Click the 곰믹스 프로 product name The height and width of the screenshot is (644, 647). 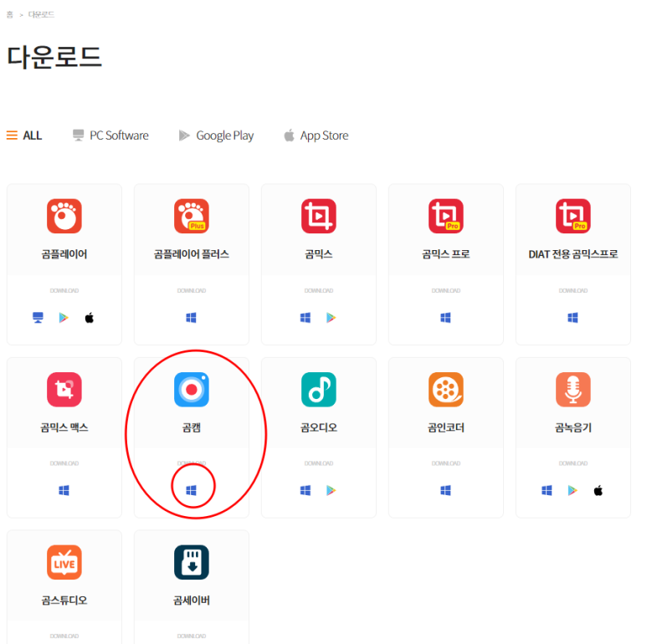(446, 254)
